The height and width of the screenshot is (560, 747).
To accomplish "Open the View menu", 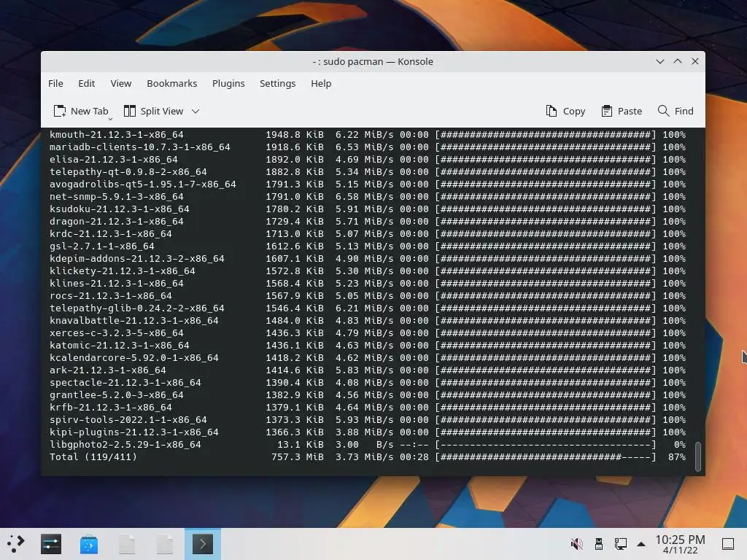I will coord(121,83).
